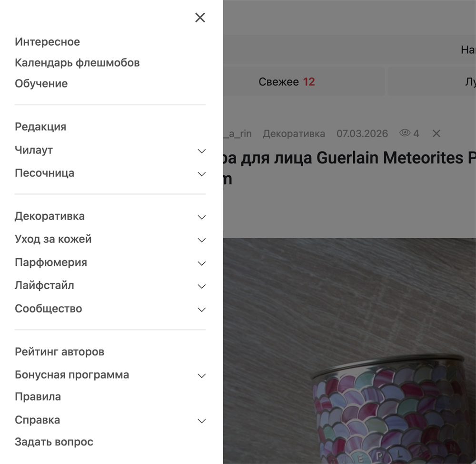Open Календарь флешмобов
This screenshot has height=464, width=476.
point(77,62)
